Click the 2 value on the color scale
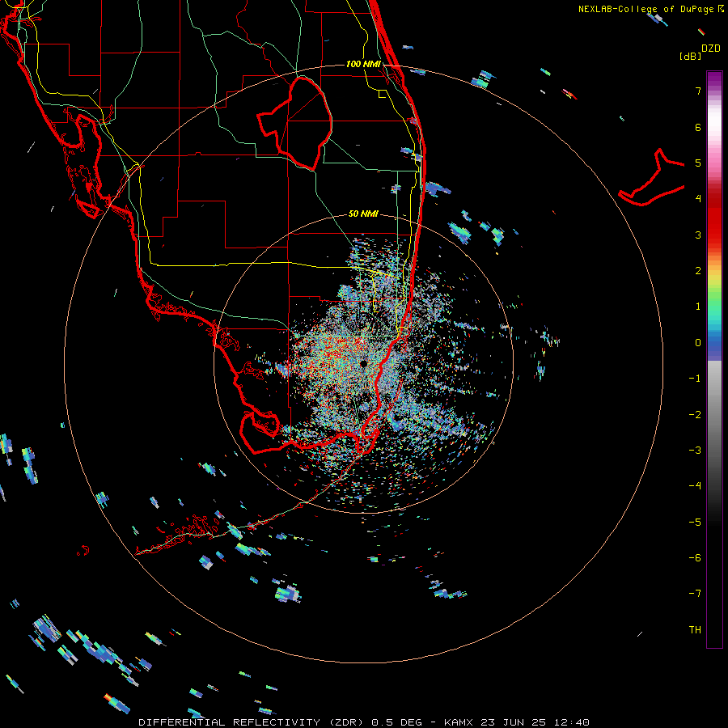The height and width of the screenshot is (728, 728). 698,271
